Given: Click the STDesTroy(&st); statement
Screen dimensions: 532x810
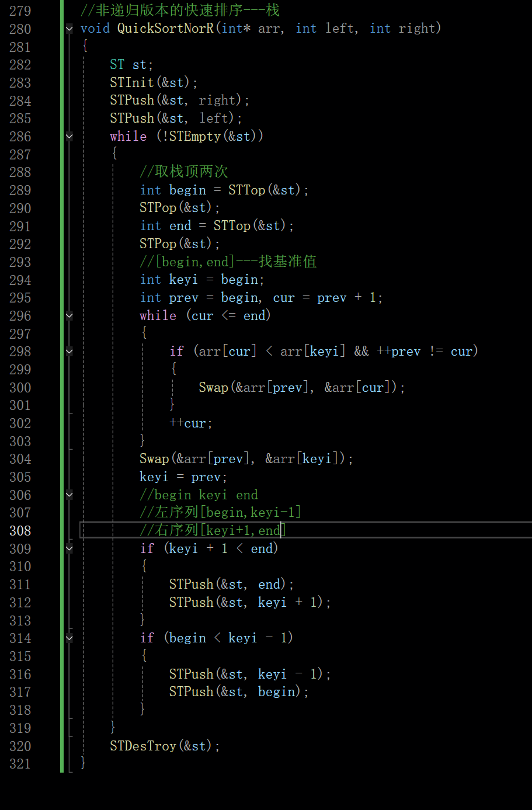Looking at the screenshot, I should coord(165,746).
